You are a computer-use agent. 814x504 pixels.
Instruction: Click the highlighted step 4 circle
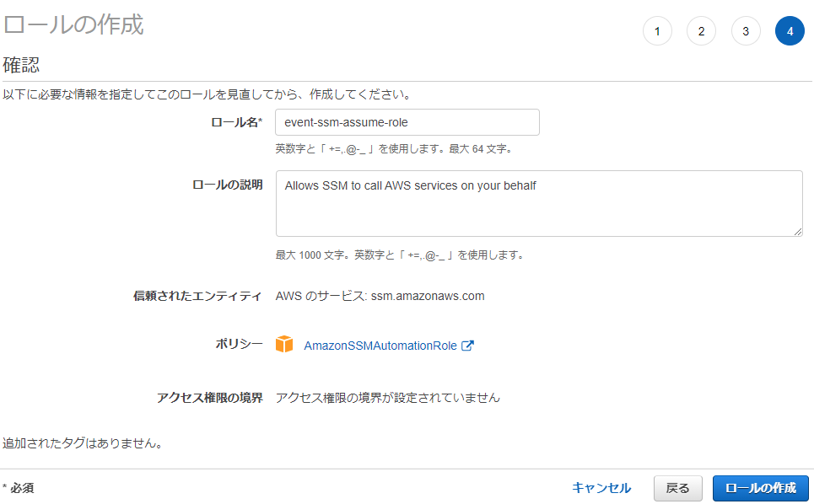[x=790, y=29]
